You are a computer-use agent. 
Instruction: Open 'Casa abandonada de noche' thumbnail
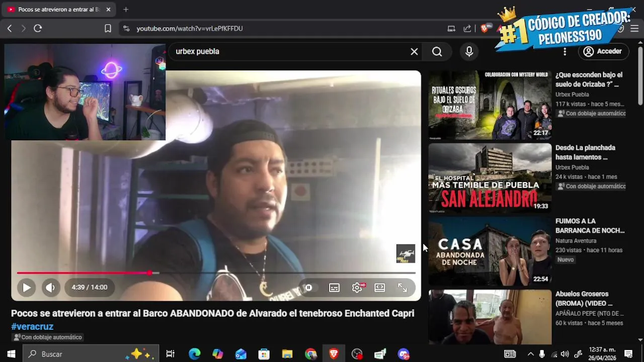[x=490, y=251]
